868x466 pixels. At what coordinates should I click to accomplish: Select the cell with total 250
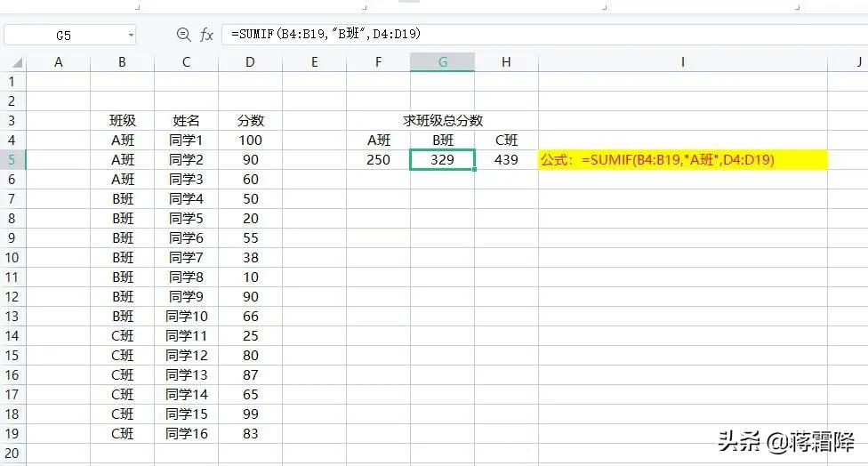pyautogui.click(x=378, y=160)
